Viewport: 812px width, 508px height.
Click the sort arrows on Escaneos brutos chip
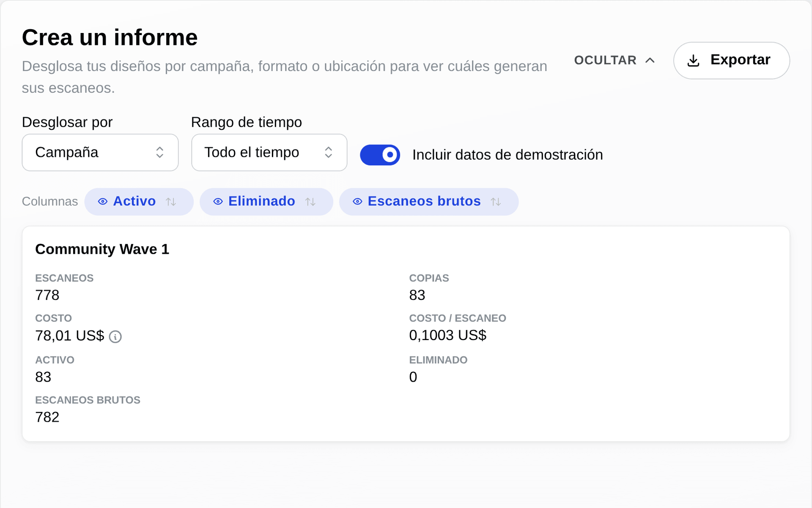tap(496, 202)
